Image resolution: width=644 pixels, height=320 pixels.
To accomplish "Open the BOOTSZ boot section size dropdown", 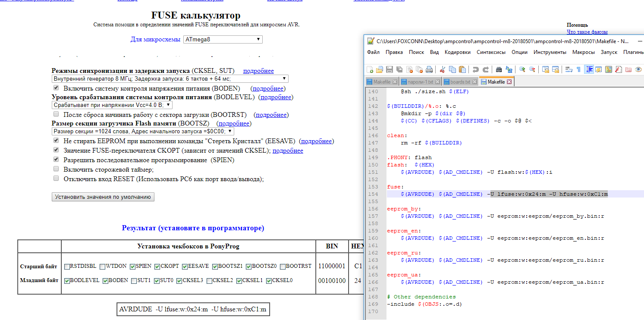I will 143,131.
